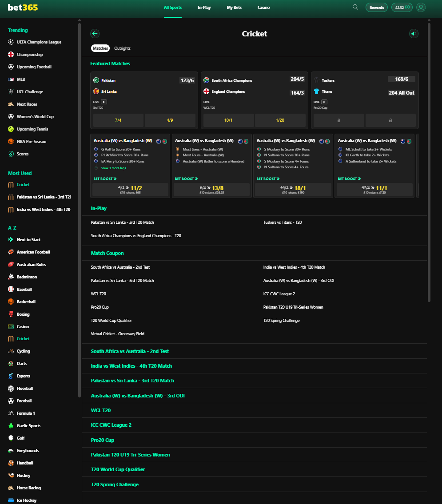Click the back arrow beside Cricket

[x=95, y=33]
